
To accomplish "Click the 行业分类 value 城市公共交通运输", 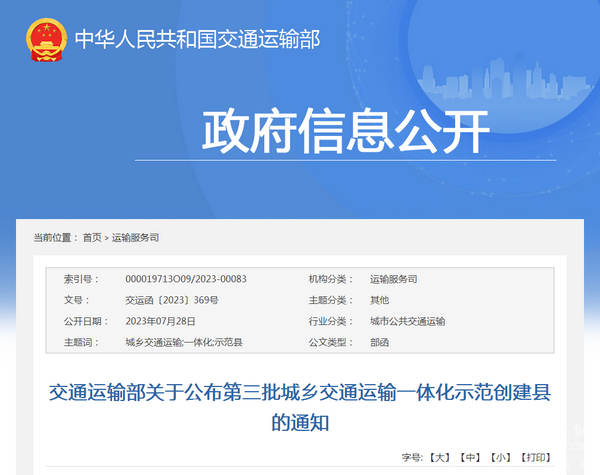I will click(407, 321).
